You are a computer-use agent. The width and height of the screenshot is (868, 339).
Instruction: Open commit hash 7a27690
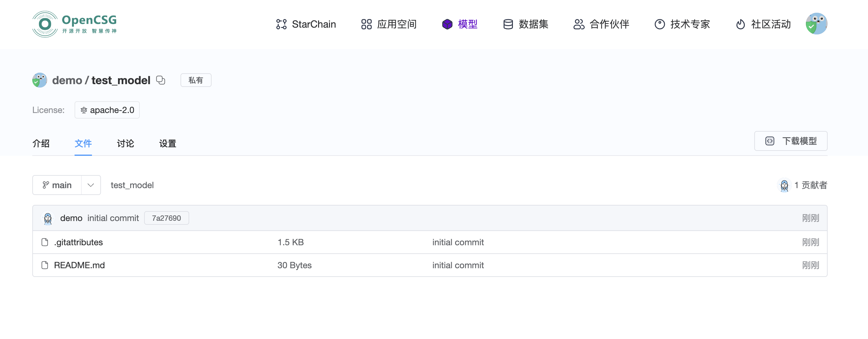167,218
